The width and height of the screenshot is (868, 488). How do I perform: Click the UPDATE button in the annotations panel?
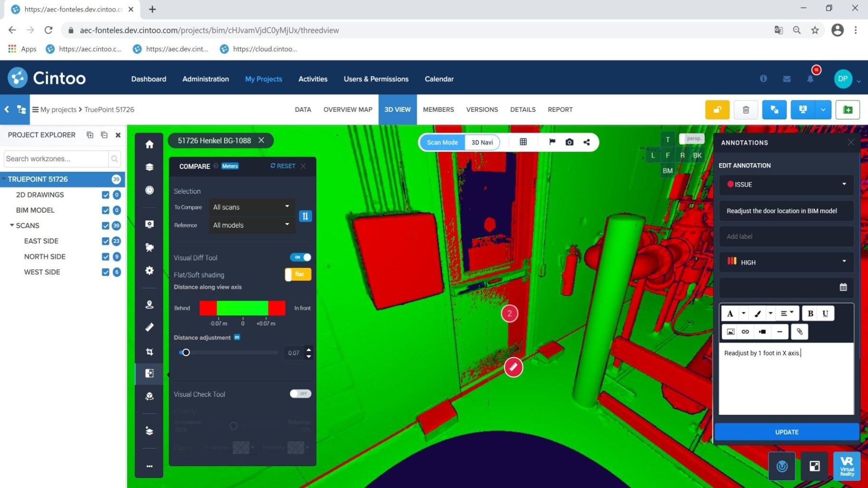(x=786, y=432)
